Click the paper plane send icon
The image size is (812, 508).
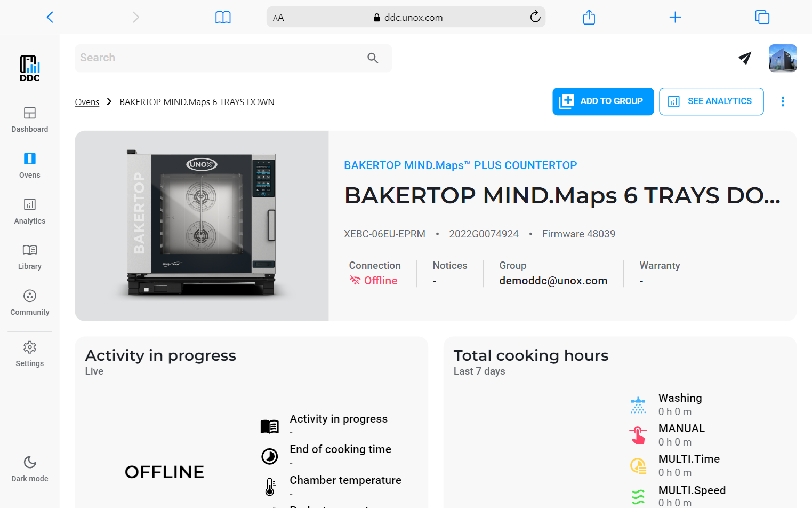(745, 58)
